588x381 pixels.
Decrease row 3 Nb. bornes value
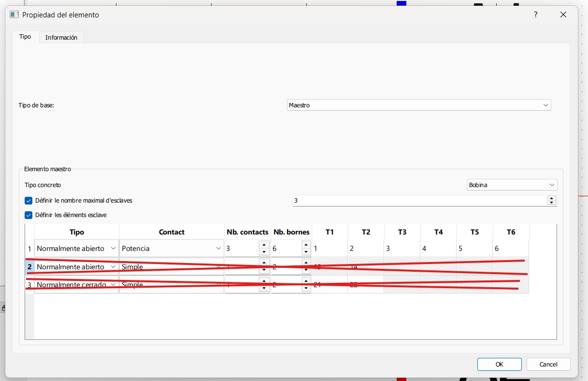coord(306,288)
